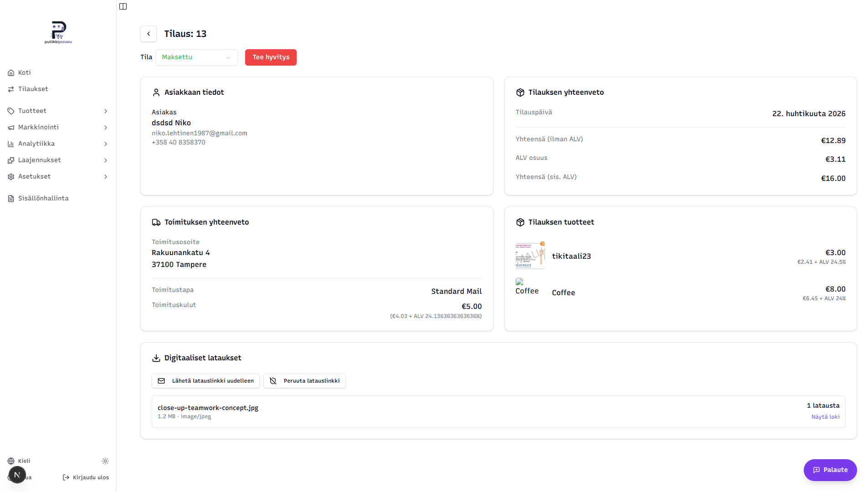Click the chat icon in Palaute button
This screenshot has width=868, height=492.
[817, 470]
